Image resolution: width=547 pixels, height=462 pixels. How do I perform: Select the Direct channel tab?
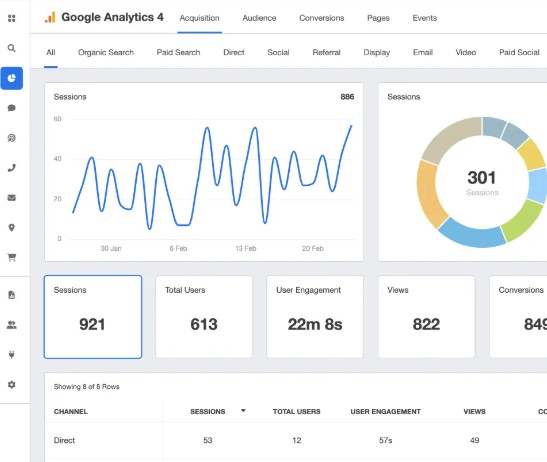[x=234, y=52]
